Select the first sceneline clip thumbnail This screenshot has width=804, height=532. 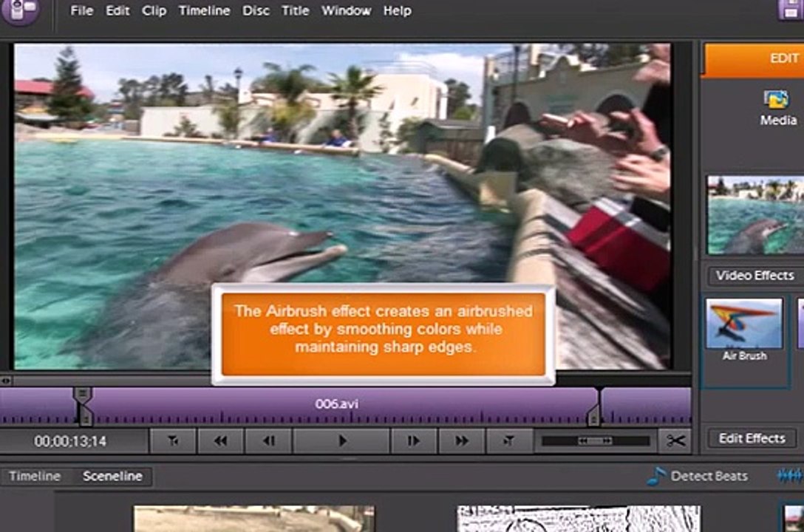tap(253, 519)
